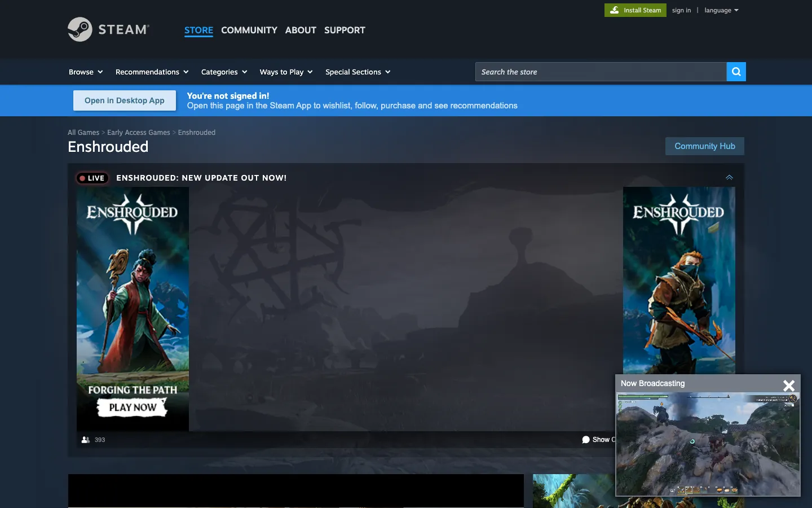Click the right Enshrouded archer banner

click(679, 280)
